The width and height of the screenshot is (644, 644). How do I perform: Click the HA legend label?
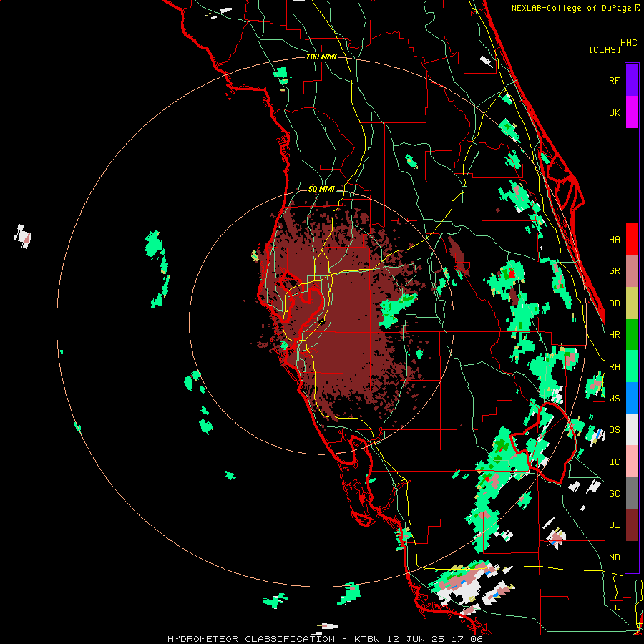(614, 239)
